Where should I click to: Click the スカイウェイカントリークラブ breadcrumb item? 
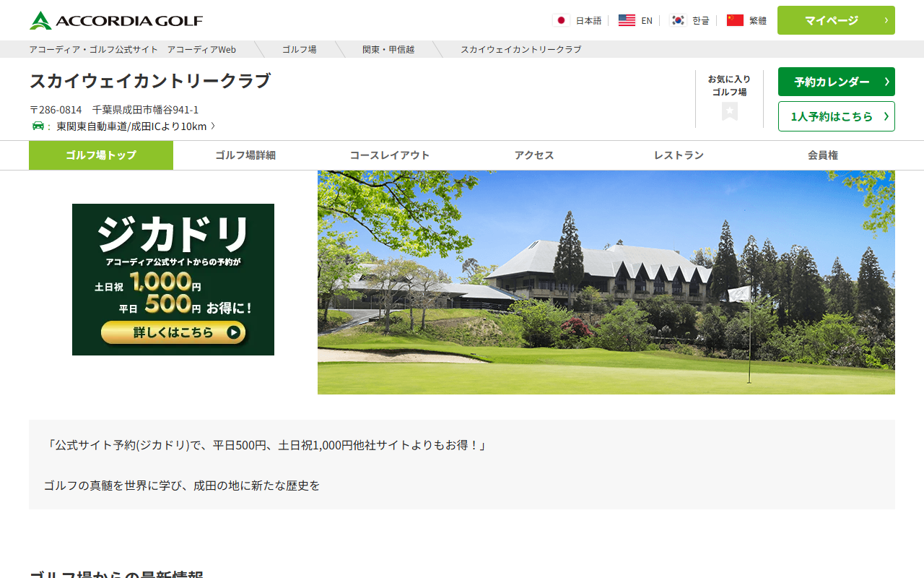520,49
